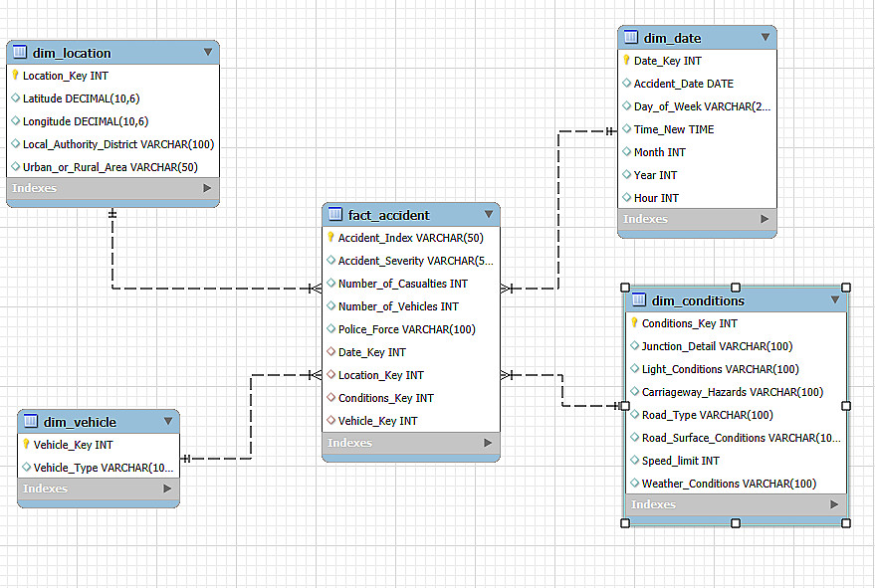Viewport: 875px width, 588px height.
Task: Select the Road_Type VARCHAR(100) column
Action: (736, 415)
